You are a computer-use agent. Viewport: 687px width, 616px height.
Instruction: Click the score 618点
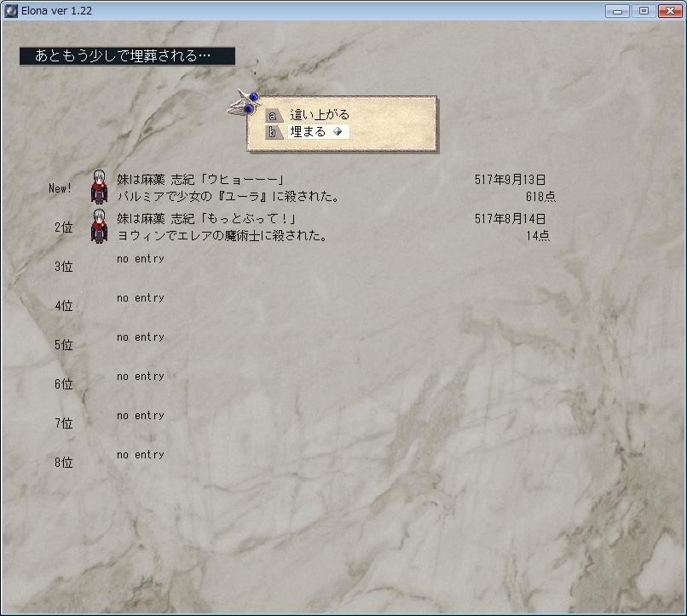pos(540,197)
